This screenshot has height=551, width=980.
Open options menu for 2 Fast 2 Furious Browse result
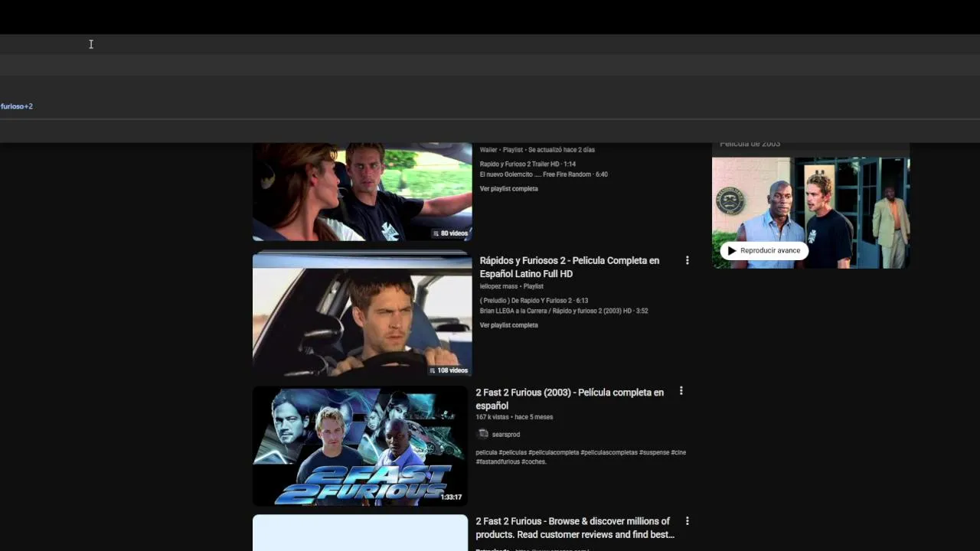pos(687,521)
